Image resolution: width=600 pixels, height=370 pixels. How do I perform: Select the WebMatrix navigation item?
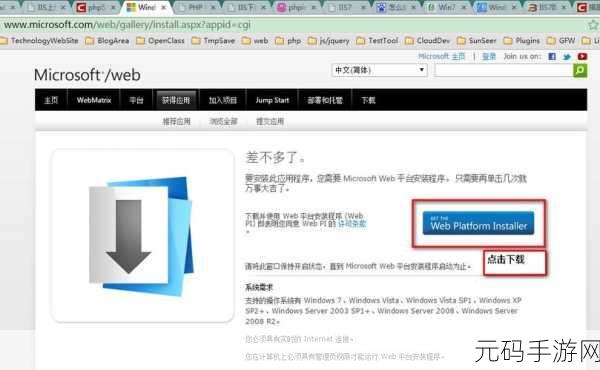(94, 100)
